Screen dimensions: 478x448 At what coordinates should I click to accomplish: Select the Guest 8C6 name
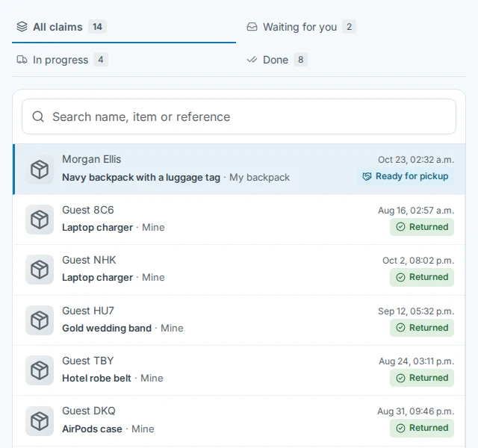tap(88, 210)
